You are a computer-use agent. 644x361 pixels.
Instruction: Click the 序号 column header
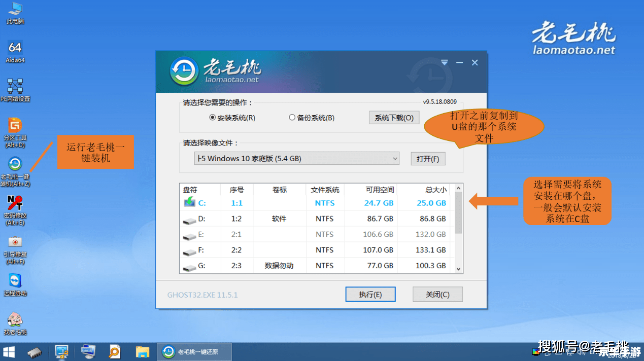pyautogui.click(x=237, y=190)
